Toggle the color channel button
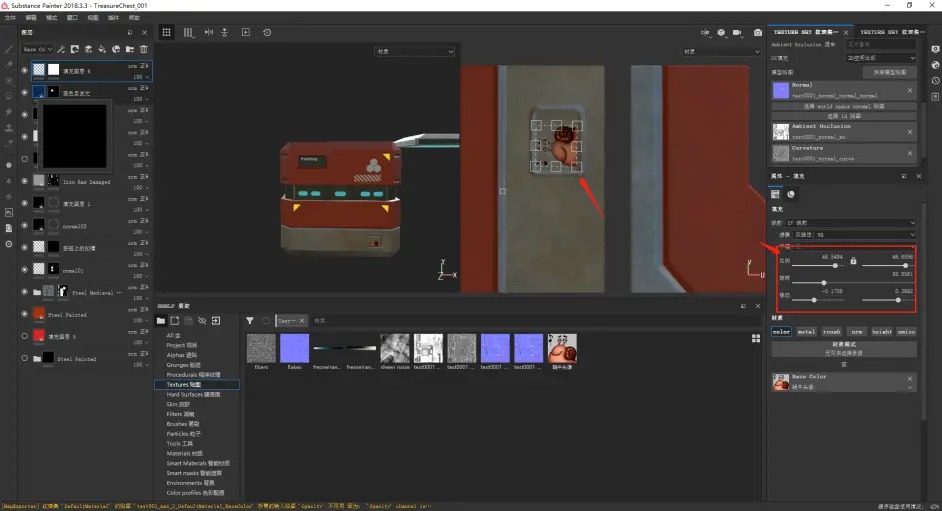This screenshot has height=511, width=942. click(781, 331)
